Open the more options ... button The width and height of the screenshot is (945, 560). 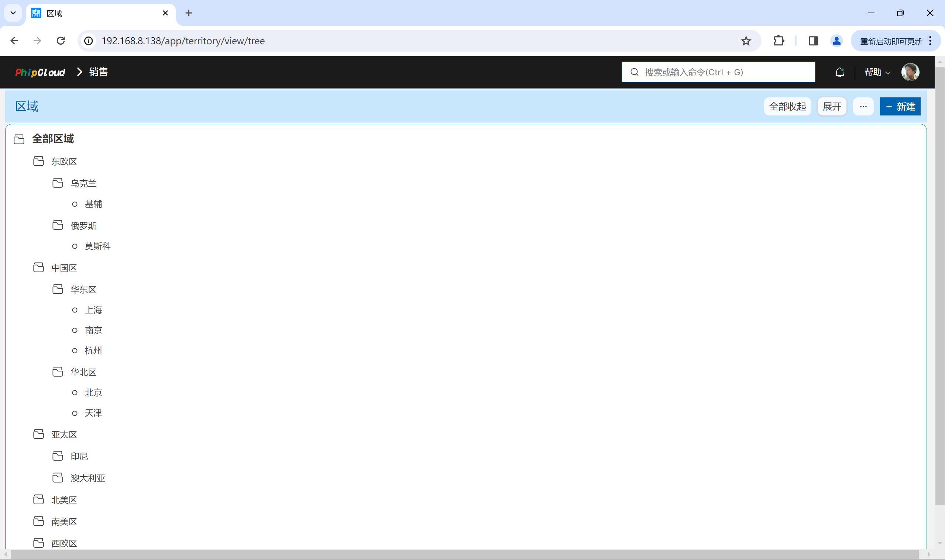coord(863,106)
